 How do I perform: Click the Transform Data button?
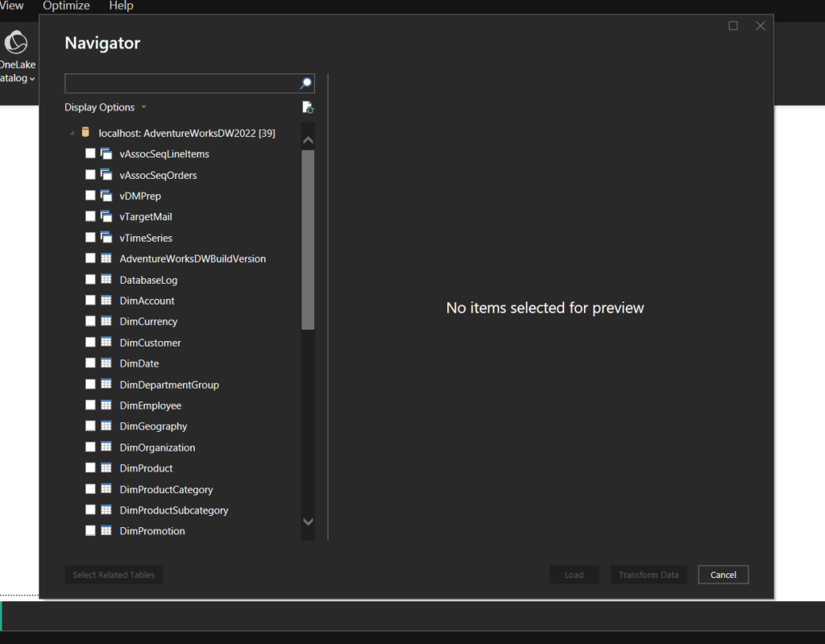pos(649,575)
